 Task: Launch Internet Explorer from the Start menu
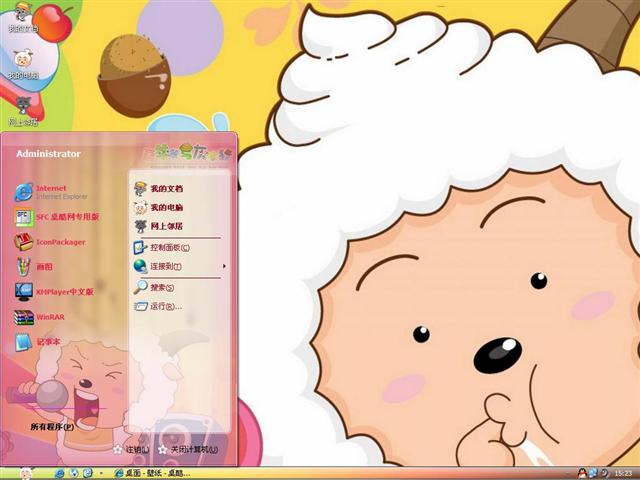click(51, 192)
